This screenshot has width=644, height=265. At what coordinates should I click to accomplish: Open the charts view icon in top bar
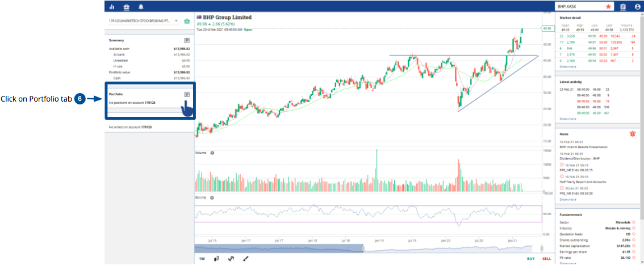[112, 7]
